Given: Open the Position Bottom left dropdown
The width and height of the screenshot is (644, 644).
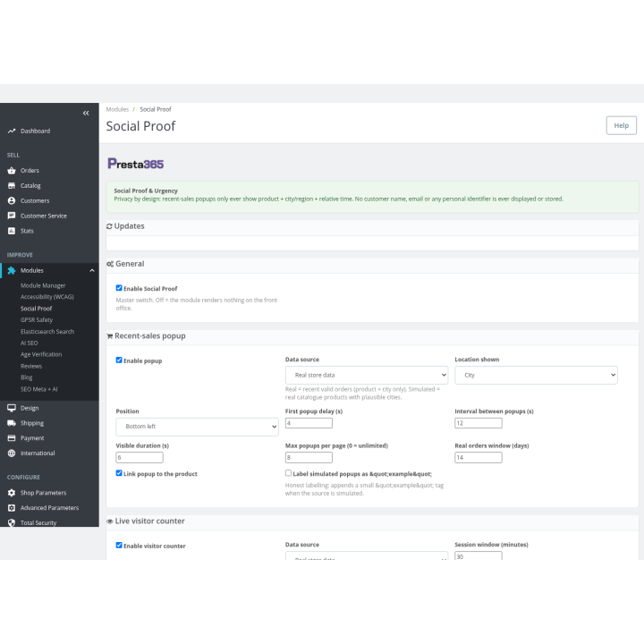Looking at the screenshot, I should pyautogui.click(x=197, y=427).
